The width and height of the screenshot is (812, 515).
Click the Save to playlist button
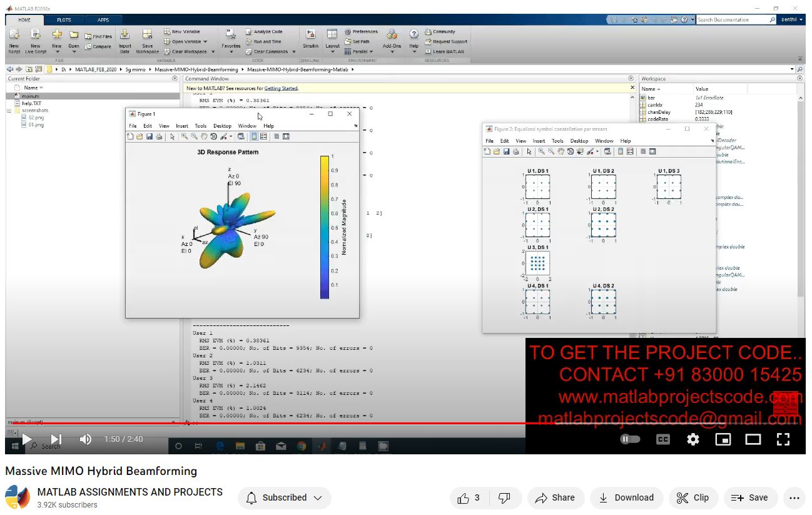(750, 498)
